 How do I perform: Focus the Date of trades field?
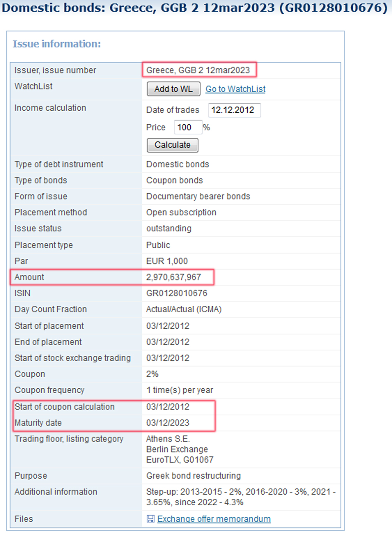point(234,110)
